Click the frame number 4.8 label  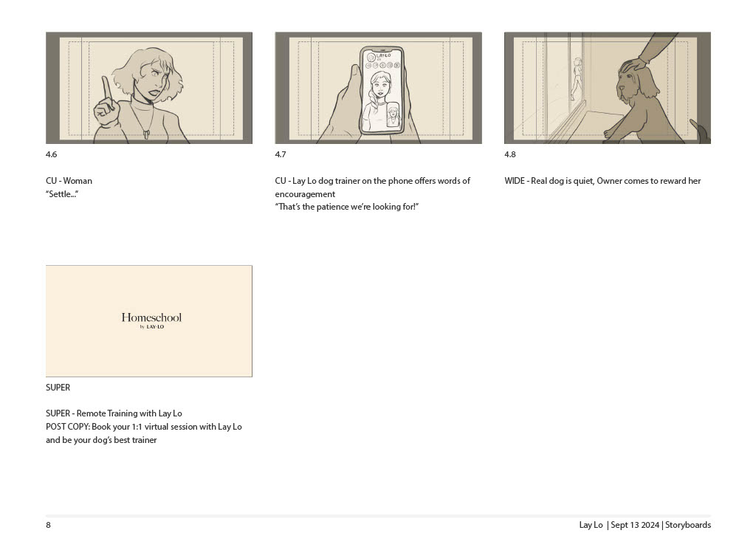tap(509, 154)
